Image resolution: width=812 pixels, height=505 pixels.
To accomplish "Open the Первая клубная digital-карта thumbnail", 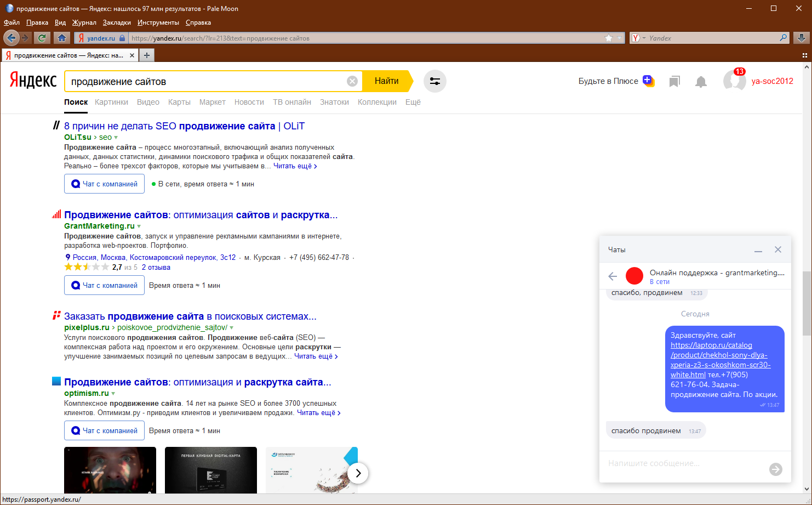I will 211,470.
